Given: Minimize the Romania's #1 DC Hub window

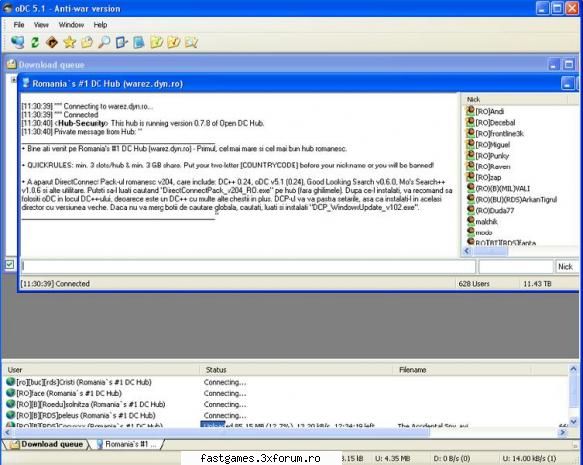Looking at the screenshot, I should (x=567, y=83).
